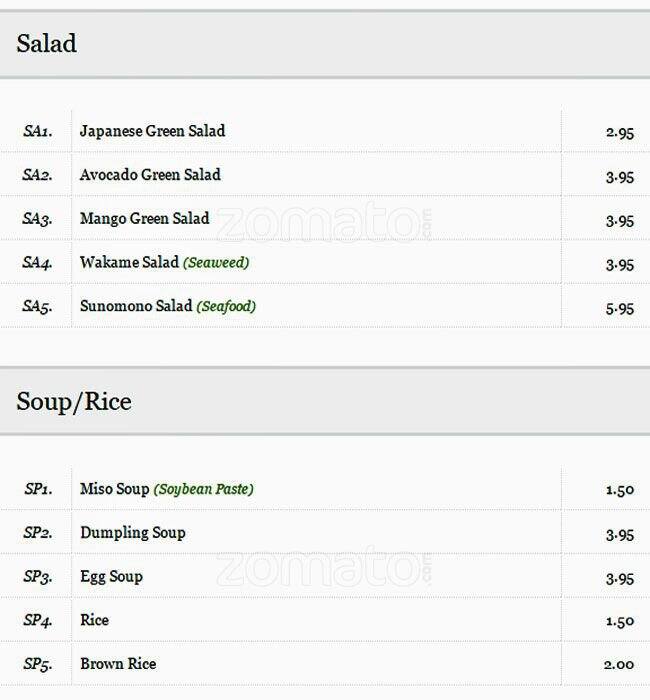Screen dimensions: 650x700
Task: Click the Soybean Paste description text
Action: 203,489
